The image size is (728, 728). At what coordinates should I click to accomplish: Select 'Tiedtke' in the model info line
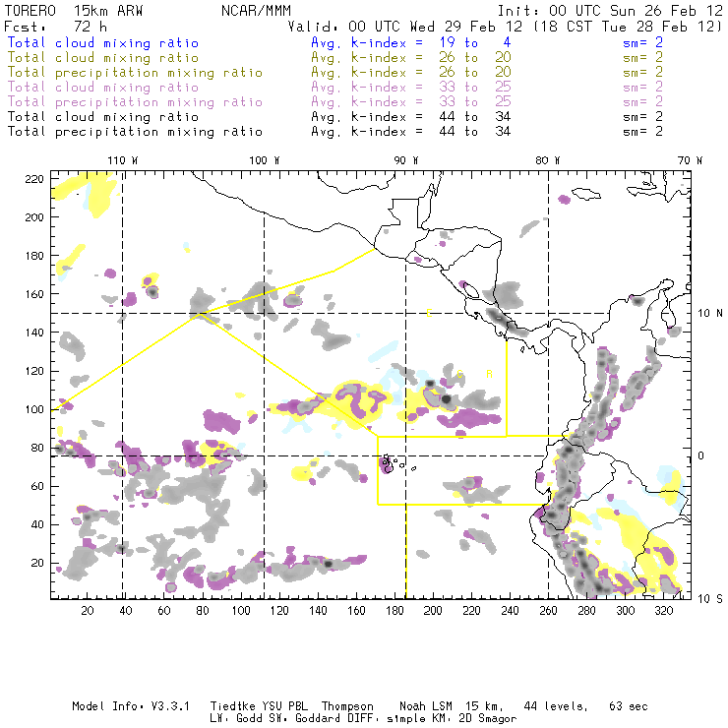point(232,706)
